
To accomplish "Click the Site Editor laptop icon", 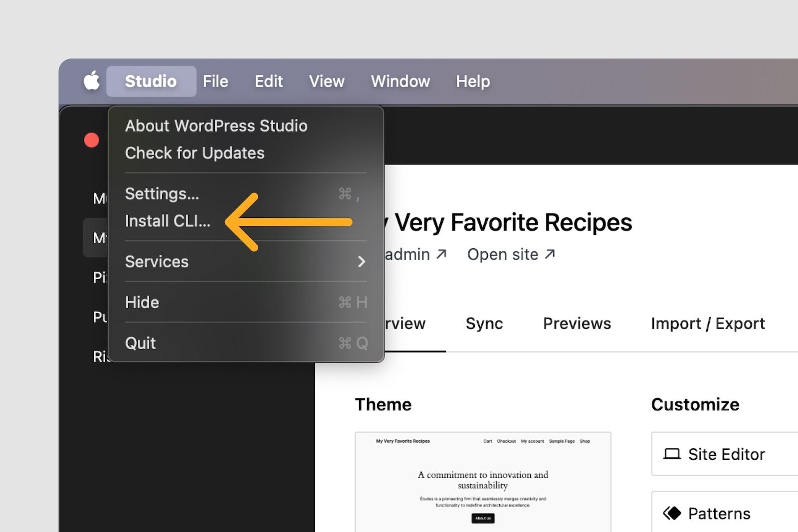I will click(672, 454).
